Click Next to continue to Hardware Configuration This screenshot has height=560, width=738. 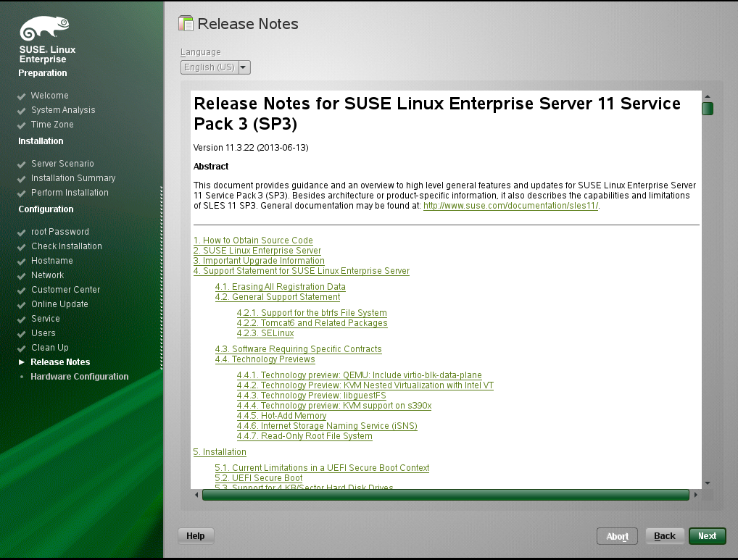tap(707, 536)
